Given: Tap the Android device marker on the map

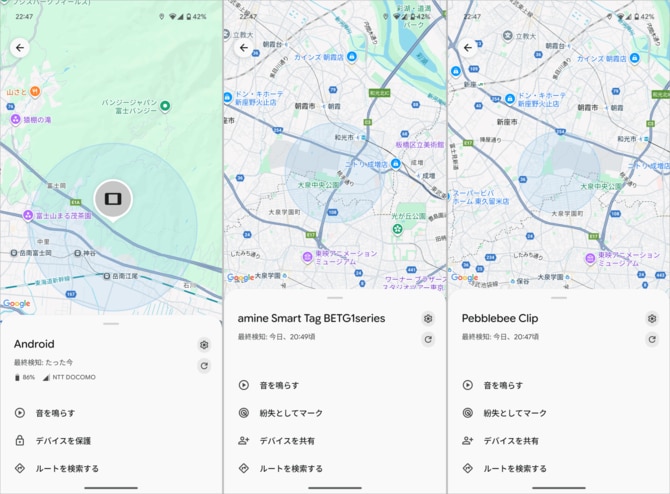Looking at the screenshot, I should pyautogui.click(x=112, y=199).
